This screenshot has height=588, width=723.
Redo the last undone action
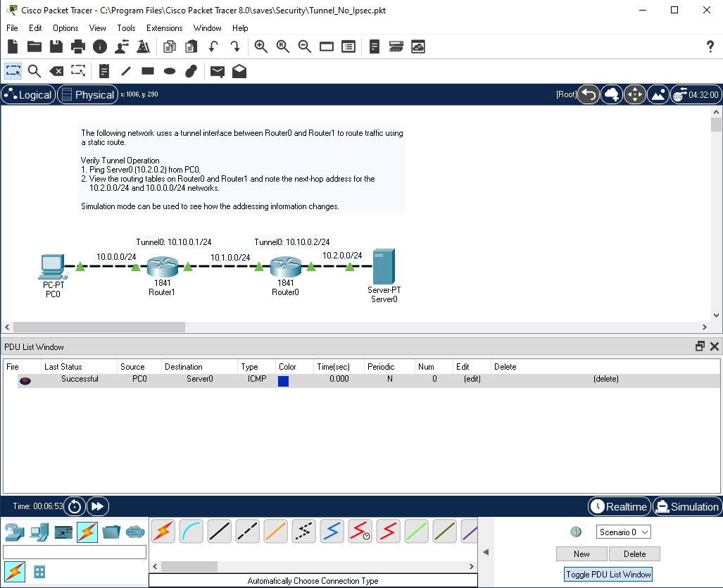(x=234, y=46)
